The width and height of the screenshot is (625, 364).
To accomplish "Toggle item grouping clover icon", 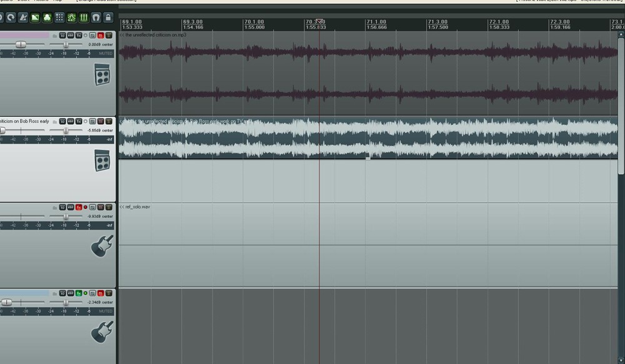I will (47, 17).
